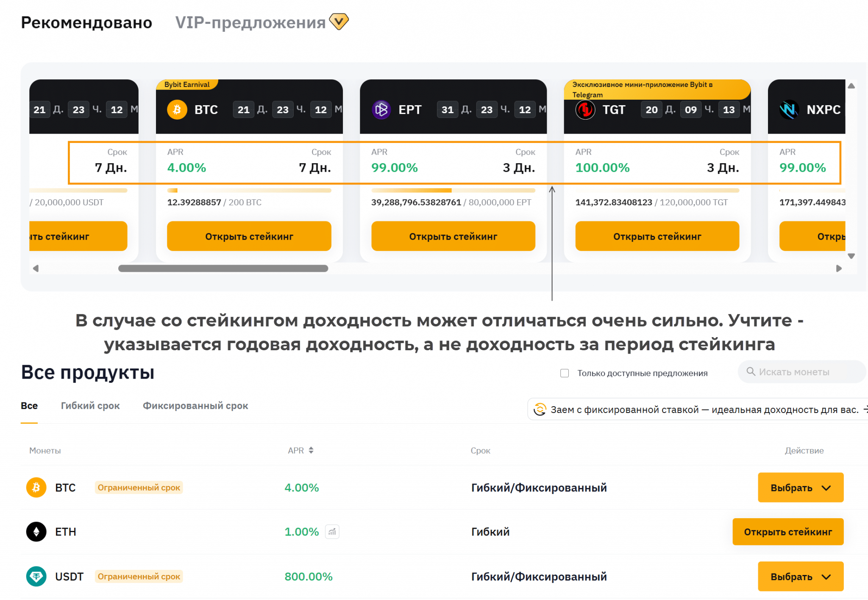Open the fixed-rate loan banner link
Image resolution: width=868 pixels, height=600 pixels.
[704, 410]
